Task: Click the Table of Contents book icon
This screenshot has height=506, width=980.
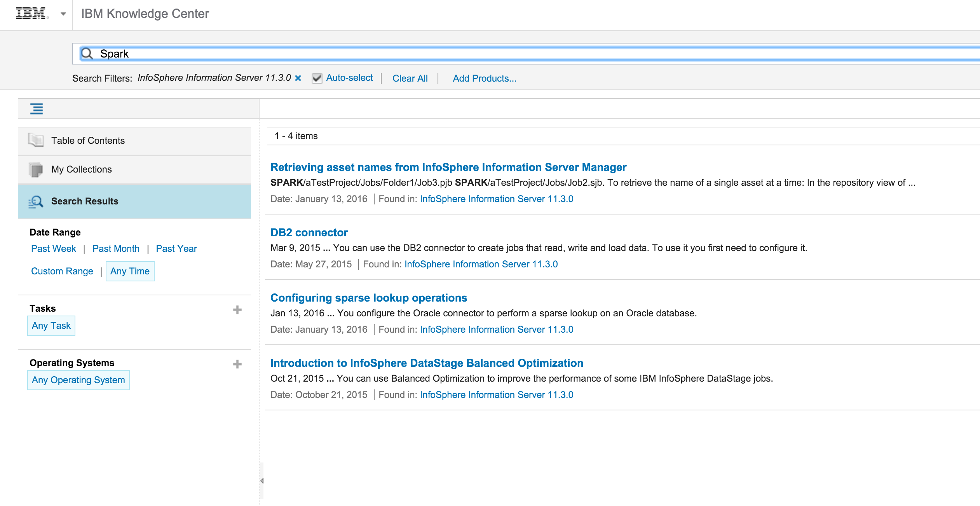Action: point(36,140)
